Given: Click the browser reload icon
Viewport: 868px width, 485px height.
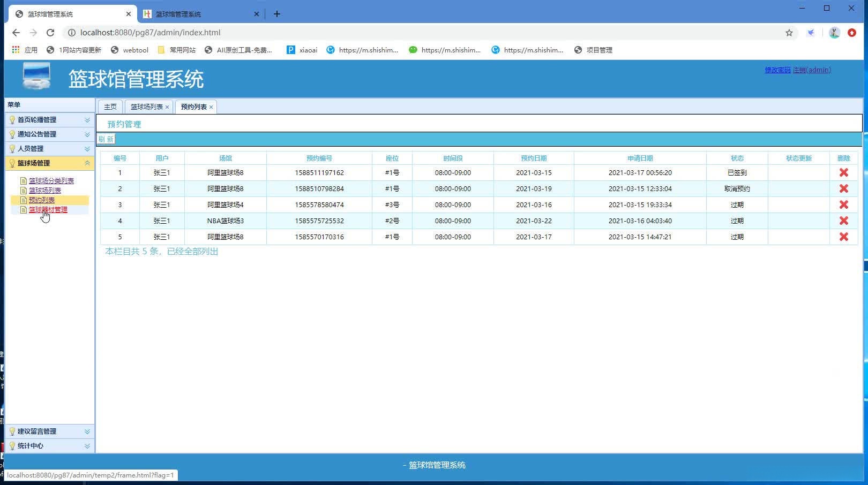Looking at the screenshot, I should pyautogui.click(x=50, y=33).
